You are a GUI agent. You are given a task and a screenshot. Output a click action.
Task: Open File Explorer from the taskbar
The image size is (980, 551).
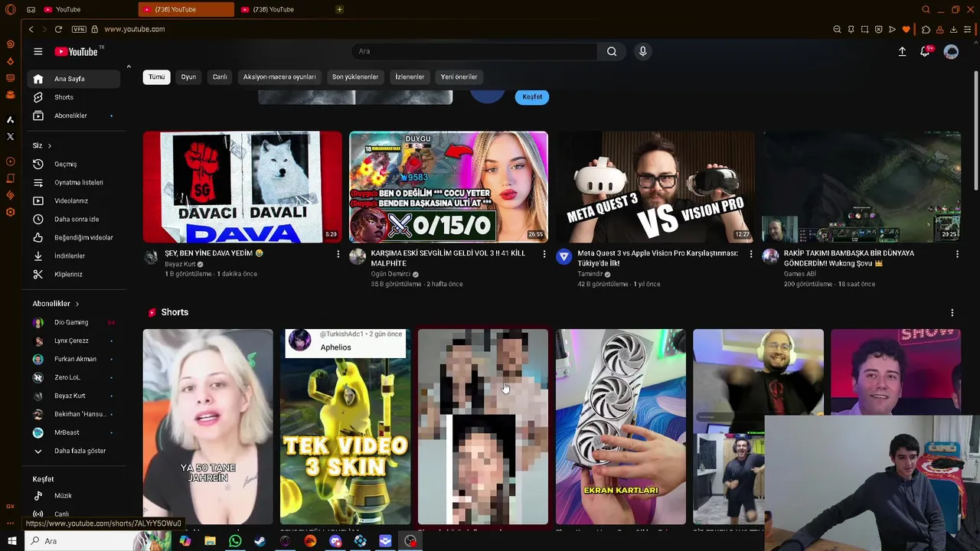pos(210,541)
